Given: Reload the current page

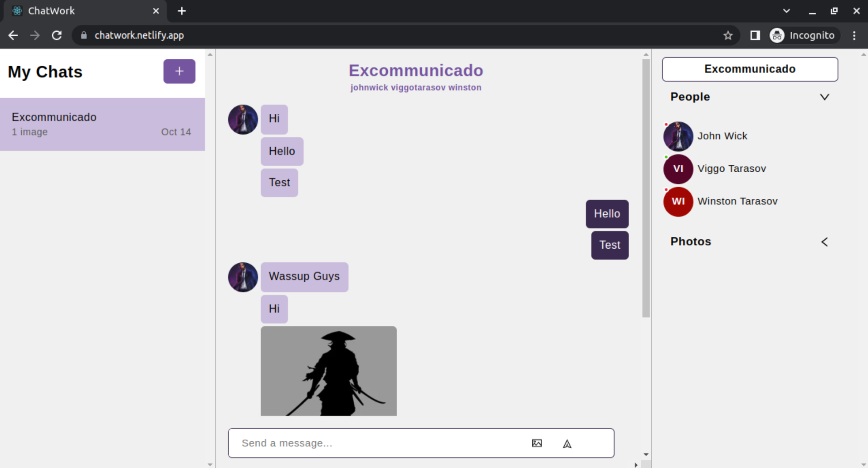Looking at the screenshot, I should coord(57,35).
